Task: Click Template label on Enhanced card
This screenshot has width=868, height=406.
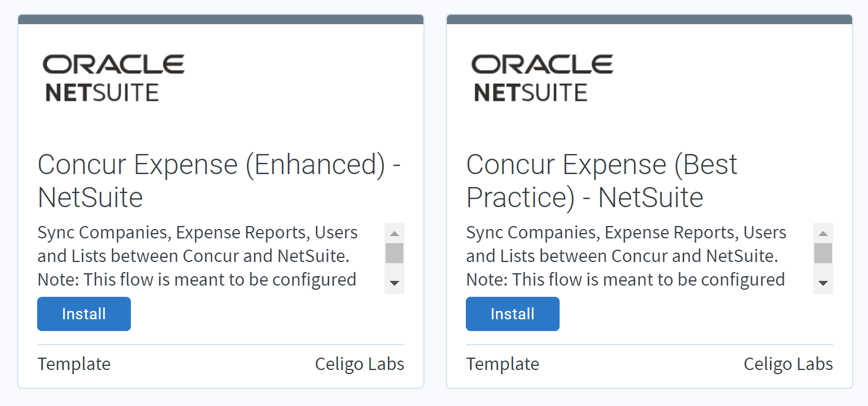Action: coord(74,364)
